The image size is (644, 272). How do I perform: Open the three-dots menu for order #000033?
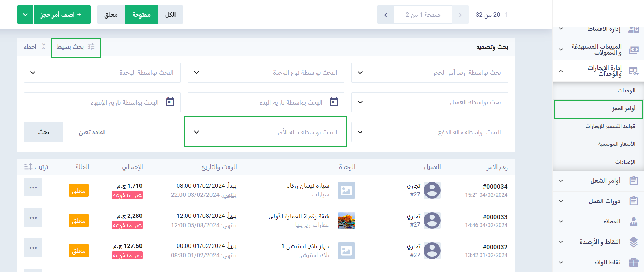pos(33,217)
